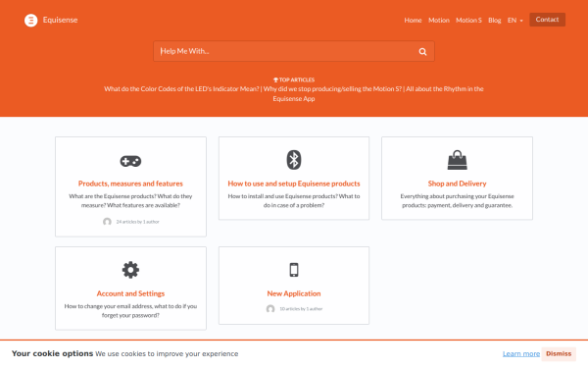
Task: Click the Shop and Delivery description text
Action: (457, 200)
